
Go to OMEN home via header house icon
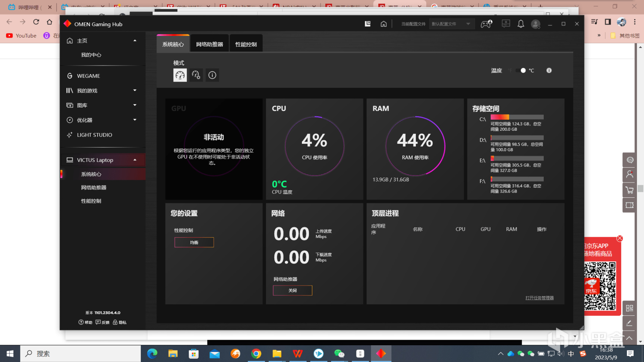coord(383,24)
